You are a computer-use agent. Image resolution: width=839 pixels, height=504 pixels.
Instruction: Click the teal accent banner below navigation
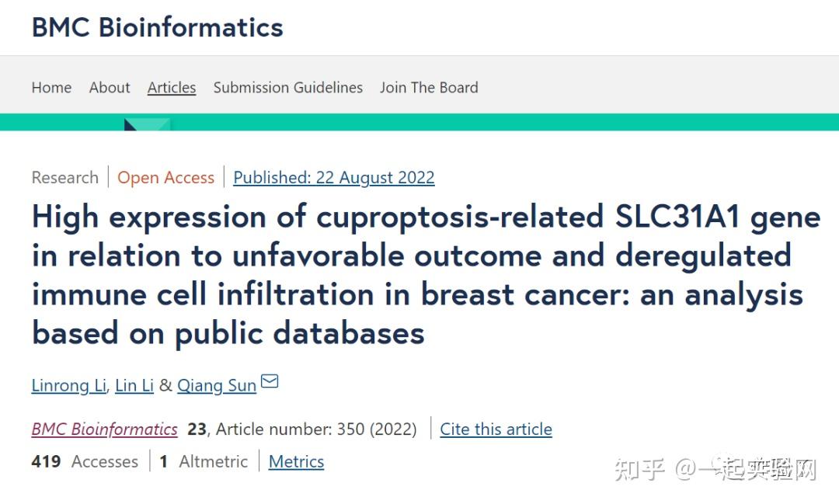(419, 120)
